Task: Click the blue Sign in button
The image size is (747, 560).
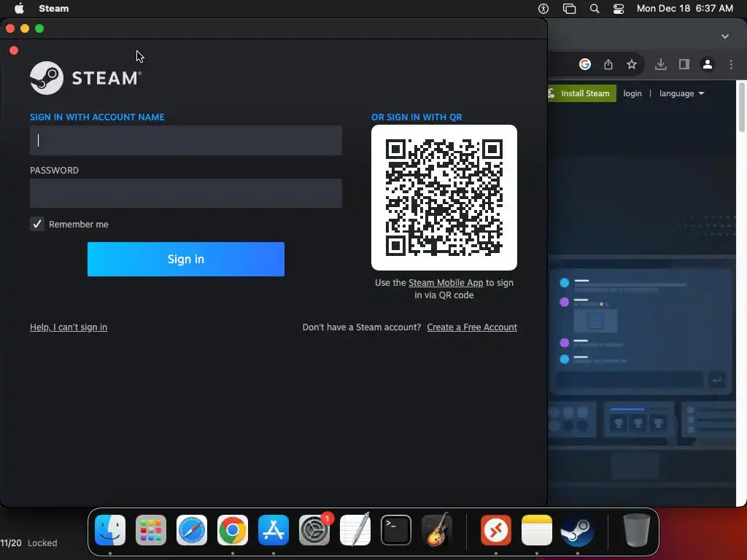Action: pyautogui.click(x=186, y=259)
